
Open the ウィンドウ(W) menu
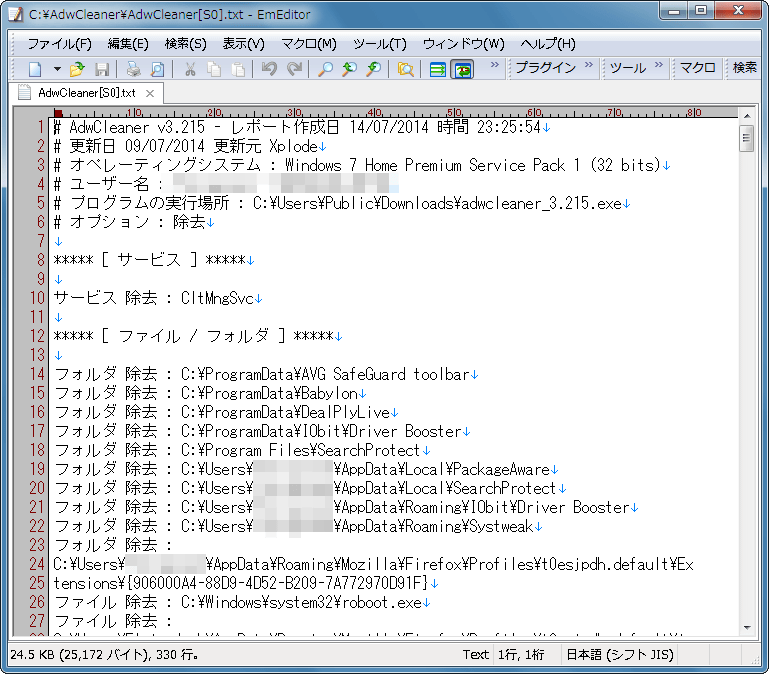pos(463,44)
